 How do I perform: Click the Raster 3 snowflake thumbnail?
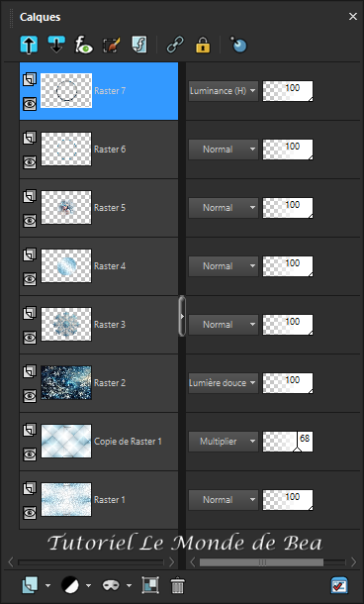coord(66,325)
